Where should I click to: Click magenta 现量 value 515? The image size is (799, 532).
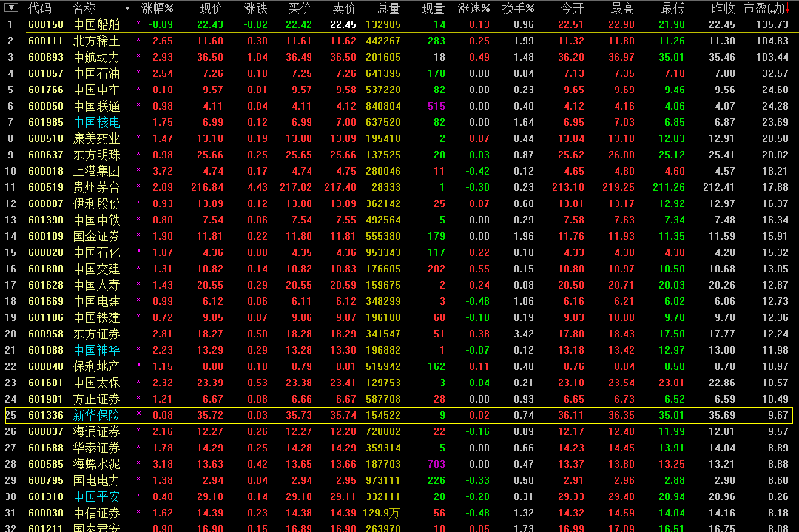click(436, 106)
